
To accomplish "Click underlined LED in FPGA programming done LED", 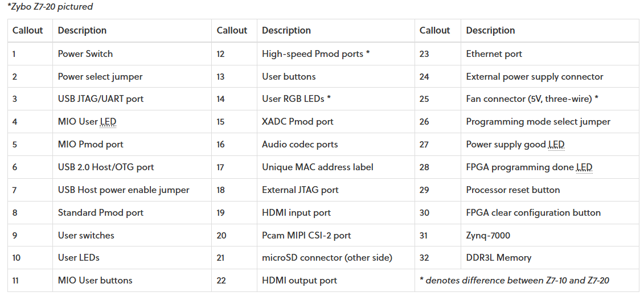I will 584,167.
